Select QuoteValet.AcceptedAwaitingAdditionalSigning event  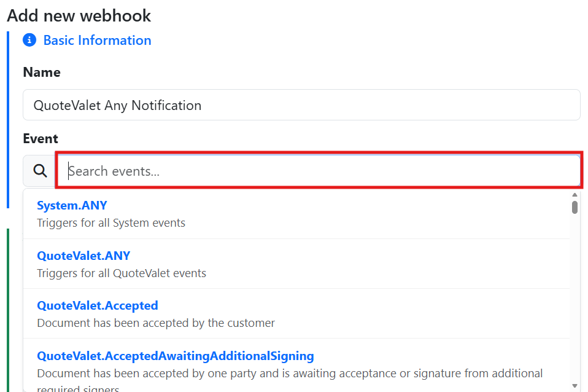176,356
